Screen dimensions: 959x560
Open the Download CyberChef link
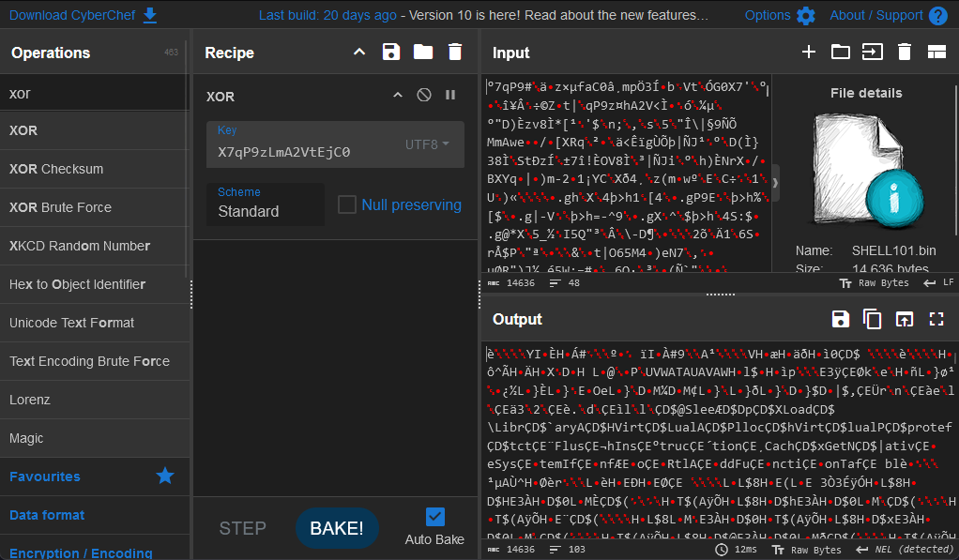(x=83, y=15)
